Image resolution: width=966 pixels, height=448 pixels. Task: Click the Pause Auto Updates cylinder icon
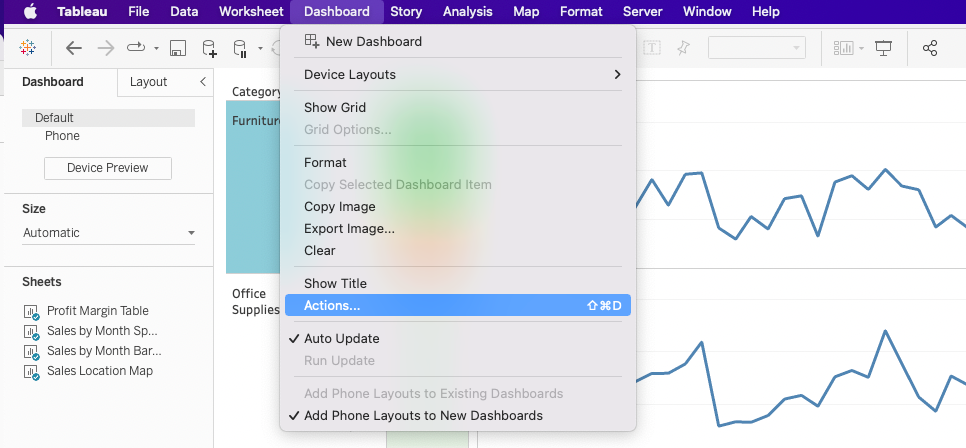[240, 48]
